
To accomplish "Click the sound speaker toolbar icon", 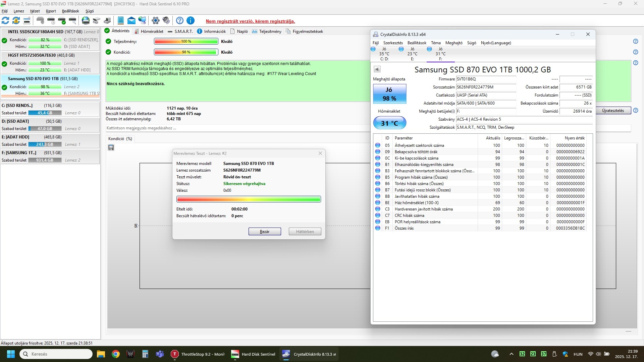I will click(x=166, y=21).
